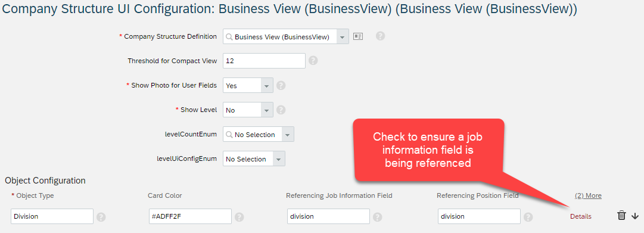Show help for Threshold for Compact View

point(313,61)
